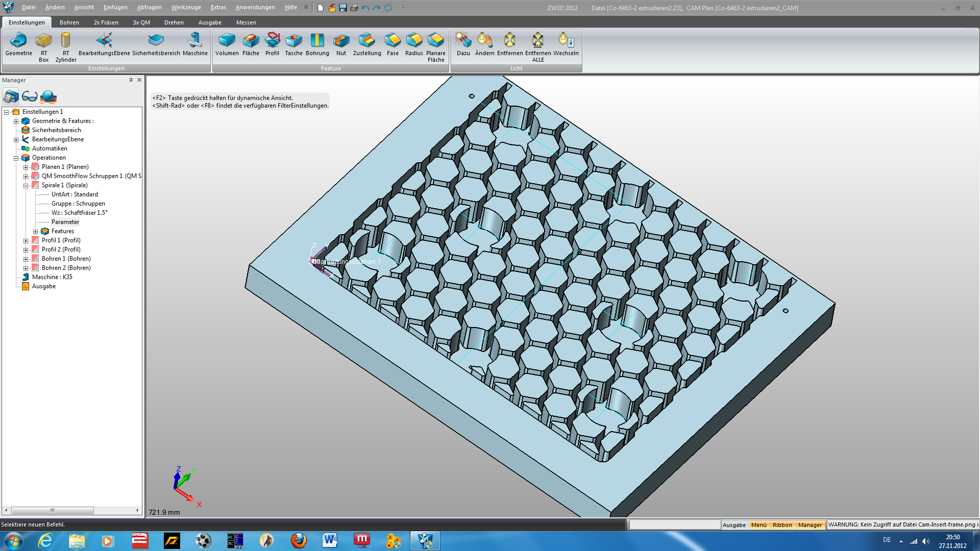Select the Nut feature icon
This screenshot has height=551, width=980.
pyautogui.click(x=341, y=44)
